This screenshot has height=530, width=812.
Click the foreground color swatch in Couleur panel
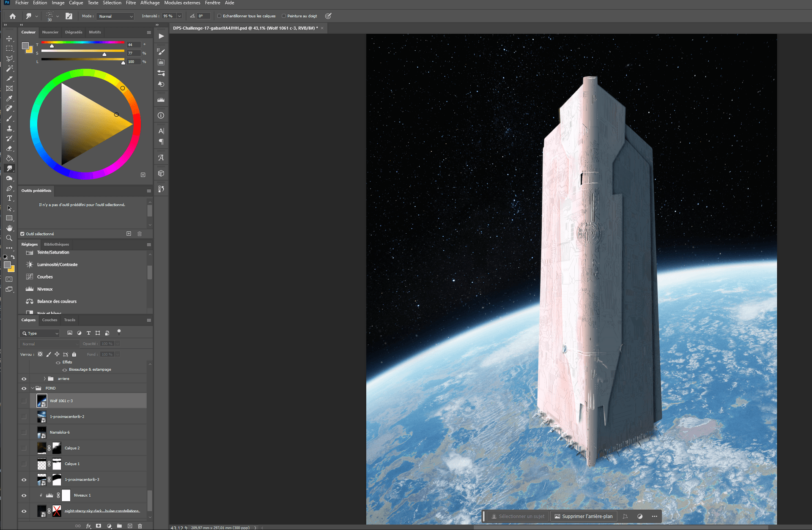pyautogui.click(x=25, y=46)
